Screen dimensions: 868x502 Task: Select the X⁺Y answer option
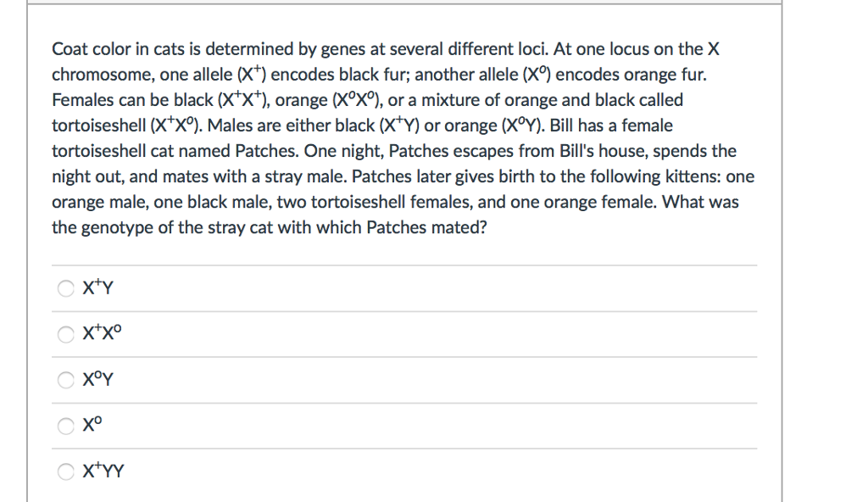point(93,288)
